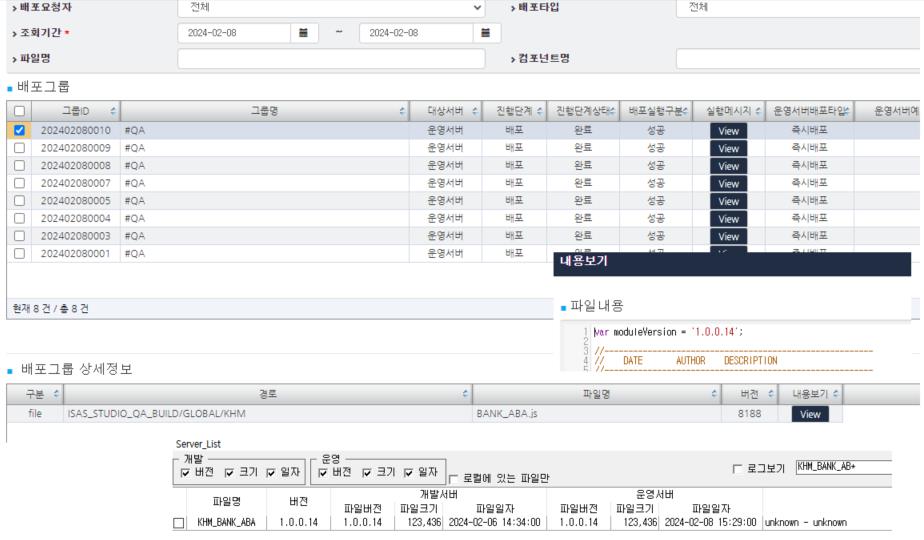Viewport: 924px width, 540px height.
Task: Click the KHM_BANK_AB+ filter field
Action: click(x=843, y=467)
